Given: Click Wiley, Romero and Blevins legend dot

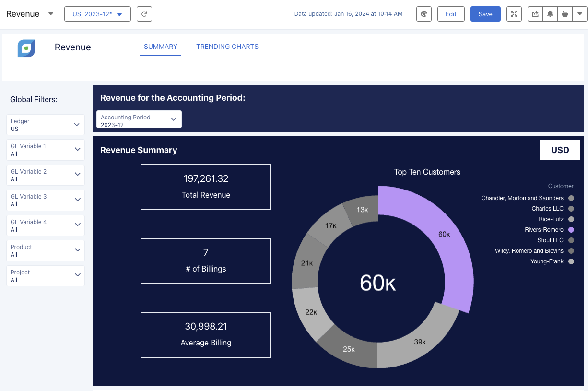Looking at the screenshot, I should (x=571, y=251).
